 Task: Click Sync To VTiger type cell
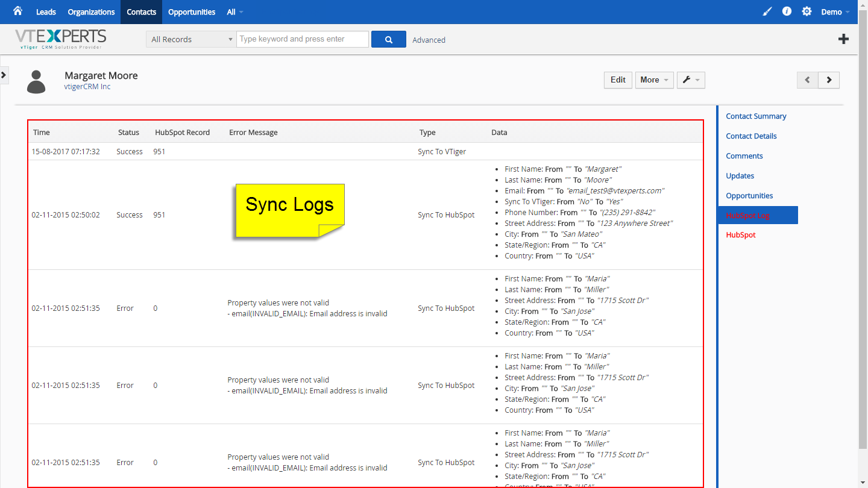coord(442,152)
